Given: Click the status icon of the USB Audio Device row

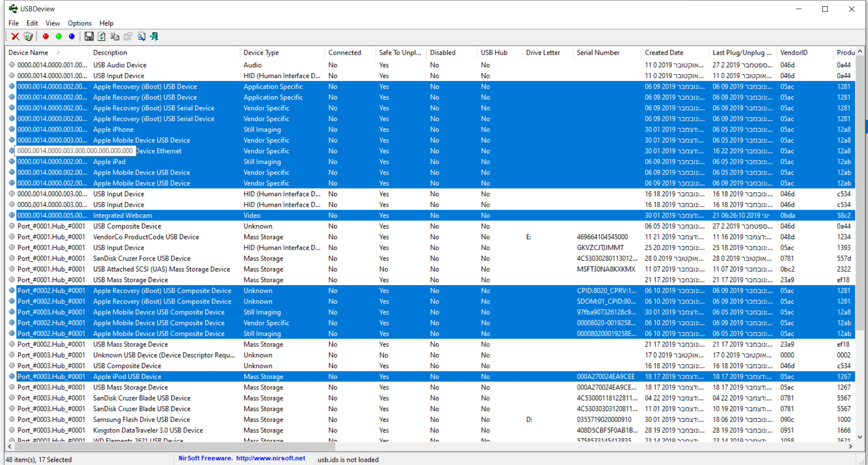Looking at the screenshot, I should 12,65.
